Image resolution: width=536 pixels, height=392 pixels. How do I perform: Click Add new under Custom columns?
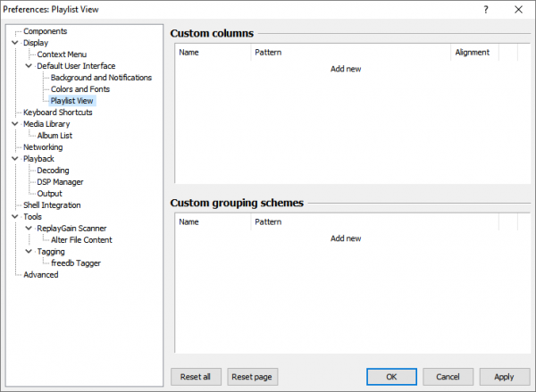point(346,69)
